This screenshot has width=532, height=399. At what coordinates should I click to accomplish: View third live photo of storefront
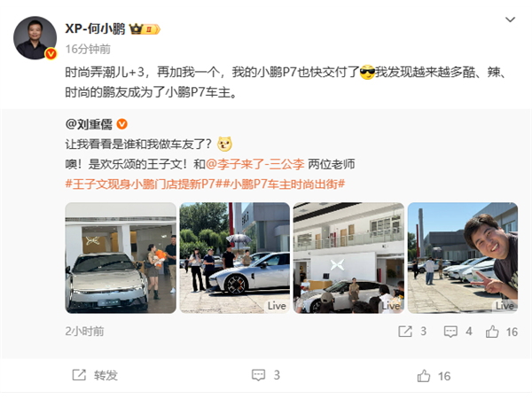pos(348,258)
